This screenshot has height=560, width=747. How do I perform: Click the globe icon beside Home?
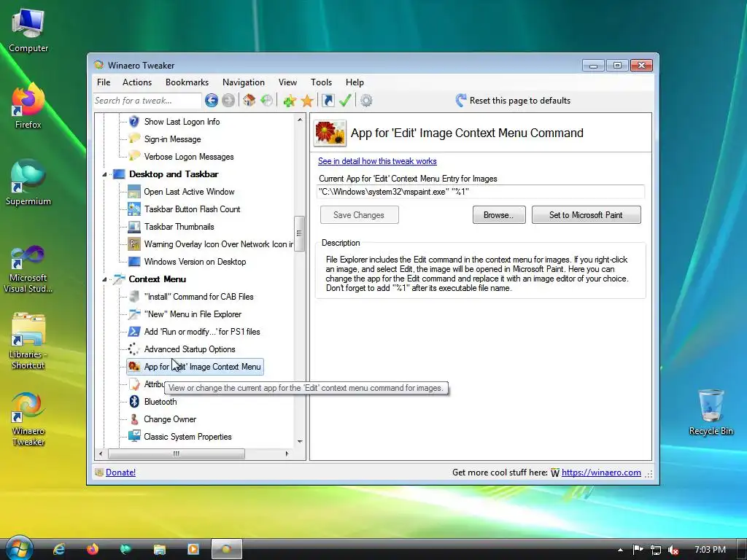pos(267,101)
